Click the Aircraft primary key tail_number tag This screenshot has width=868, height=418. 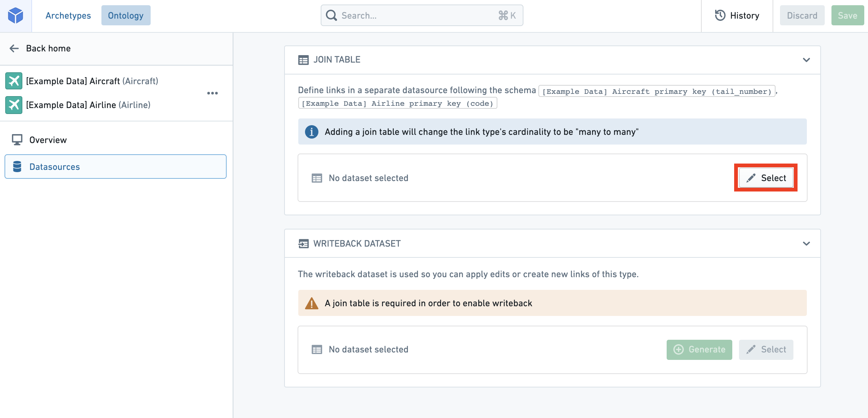click(x=657, y=91)
